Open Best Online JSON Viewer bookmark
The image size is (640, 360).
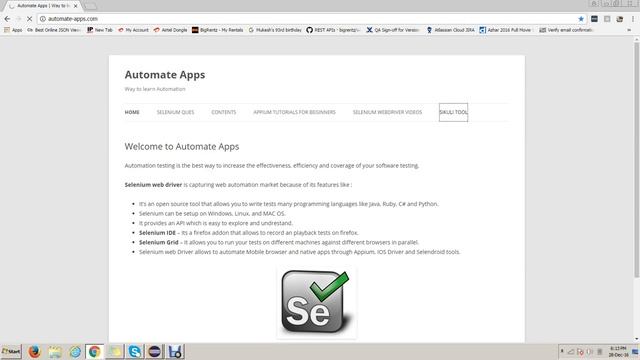click(54, 30)
